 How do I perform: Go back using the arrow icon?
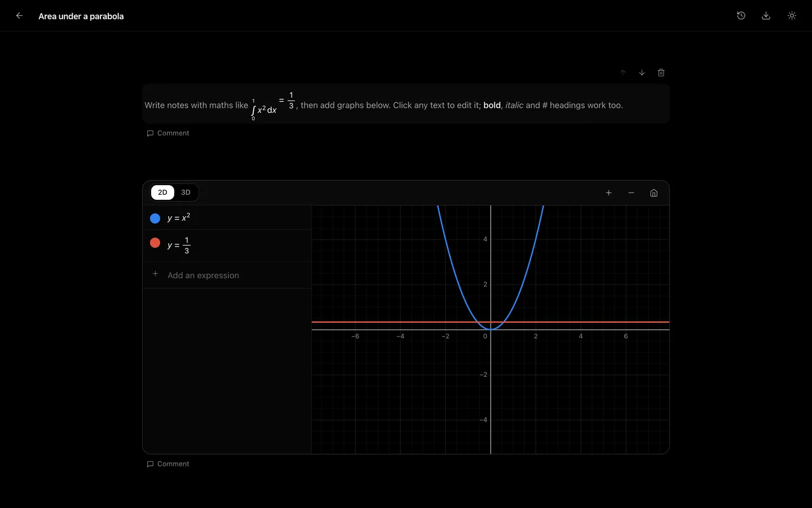[19, 16]
